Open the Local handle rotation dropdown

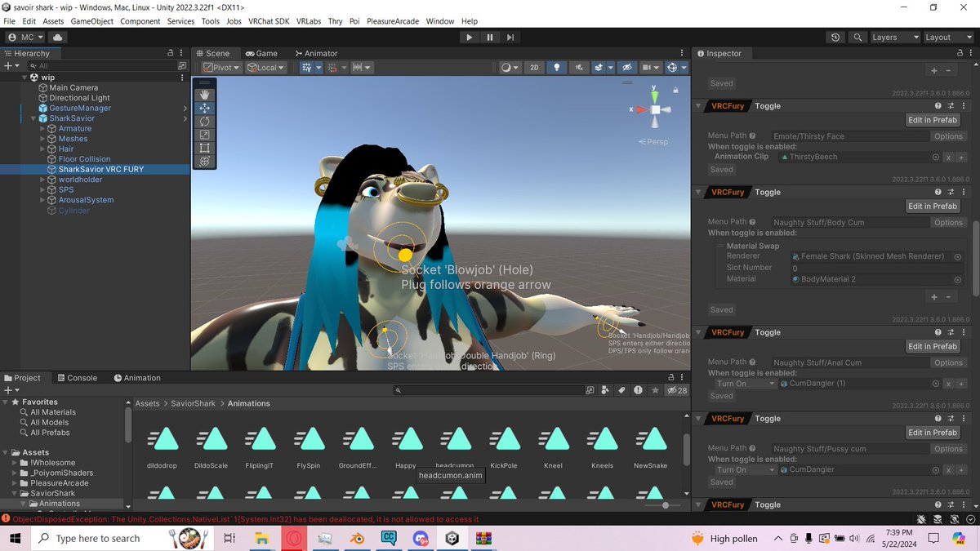pos(265,68)
